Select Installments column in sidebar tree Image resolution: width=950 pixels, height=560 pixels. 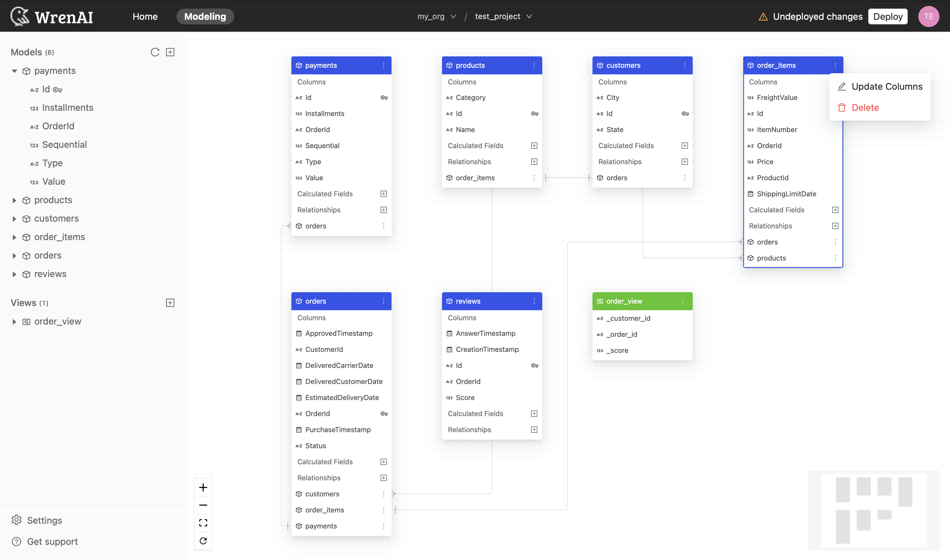click(68, 108)
